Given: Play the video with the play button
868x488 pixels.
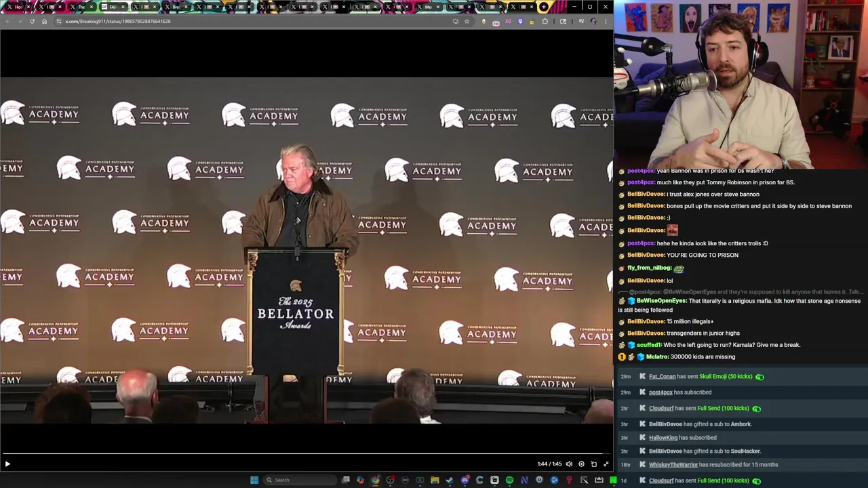Looking at the screenshot, I should (x=7, y=464).
